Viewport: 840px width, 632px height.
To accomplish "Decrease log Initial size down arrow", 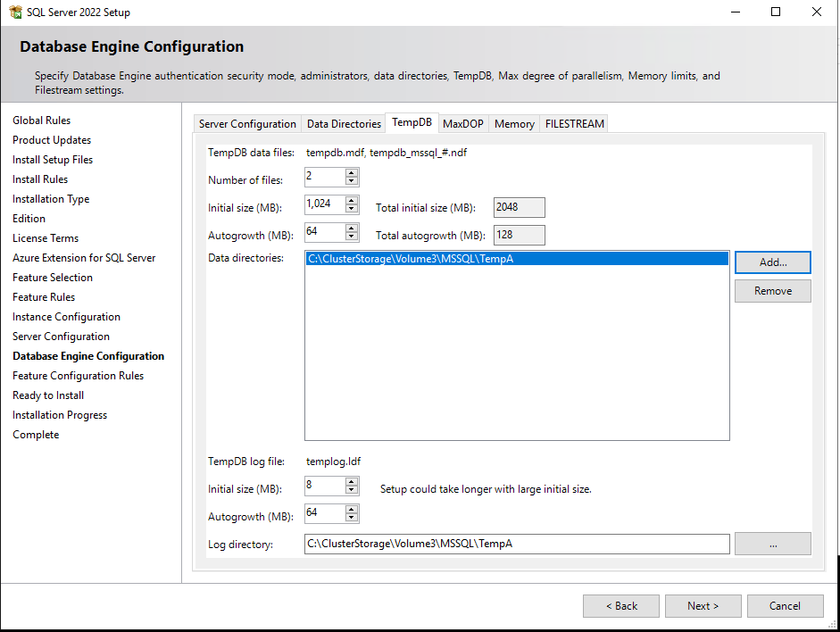I will (352, 490).
